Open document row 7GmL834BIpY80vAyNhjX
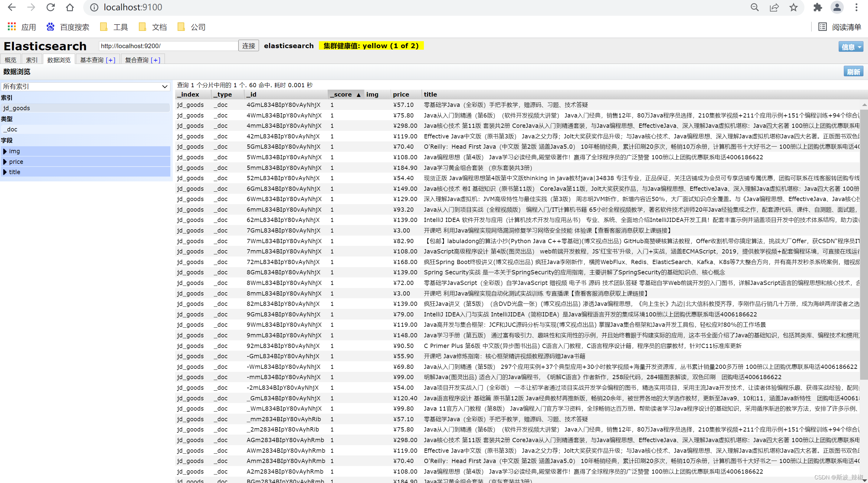Screen dimensions: 868x483 [x=518, y=231]
